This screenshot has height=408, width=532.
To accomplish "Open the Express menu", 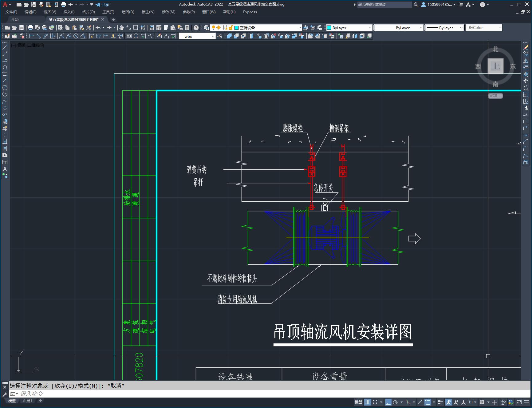I will coord(250,12).
